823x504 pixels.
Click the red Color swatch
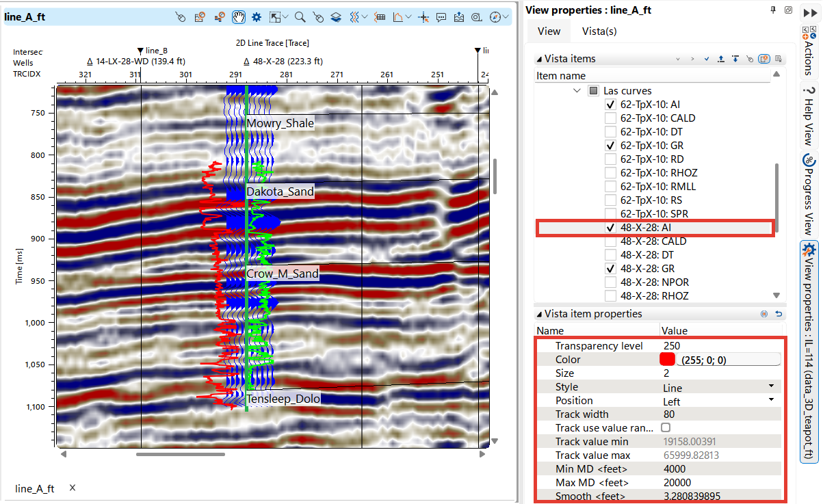point(667,360)
